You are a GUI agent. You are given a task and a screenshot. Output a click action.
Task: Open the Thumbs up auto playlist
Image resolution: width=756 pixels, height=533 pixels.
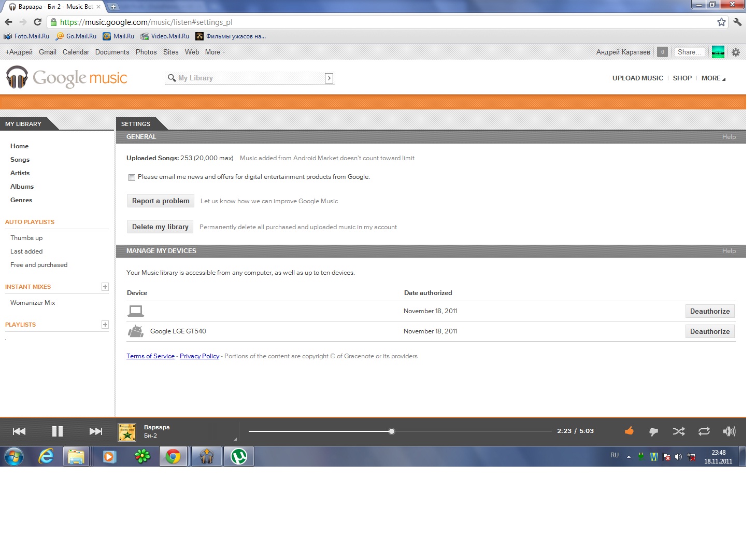26,238
